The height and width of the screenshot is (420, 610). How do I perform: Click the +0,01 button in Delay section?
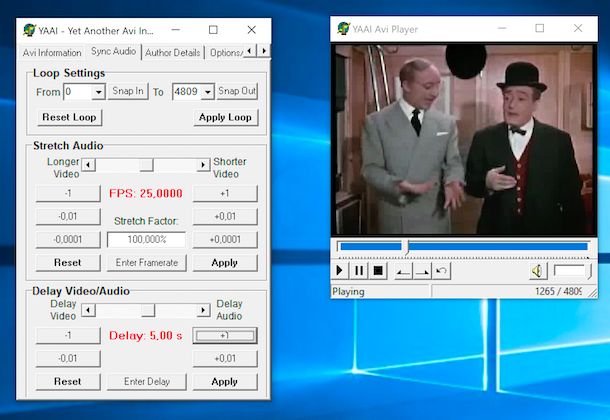pos(225,358)
